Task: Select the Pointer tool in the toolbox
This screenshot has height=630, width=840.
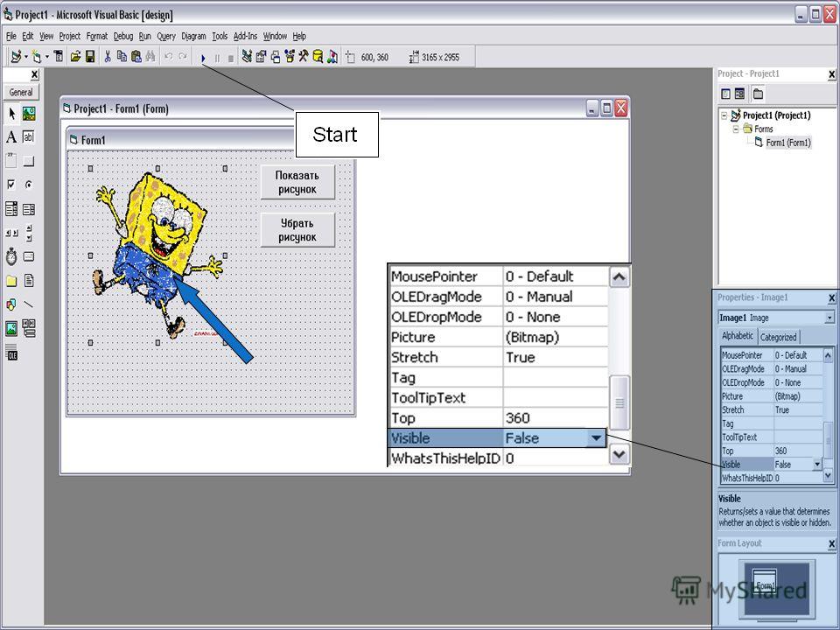Action: (11, 113)
